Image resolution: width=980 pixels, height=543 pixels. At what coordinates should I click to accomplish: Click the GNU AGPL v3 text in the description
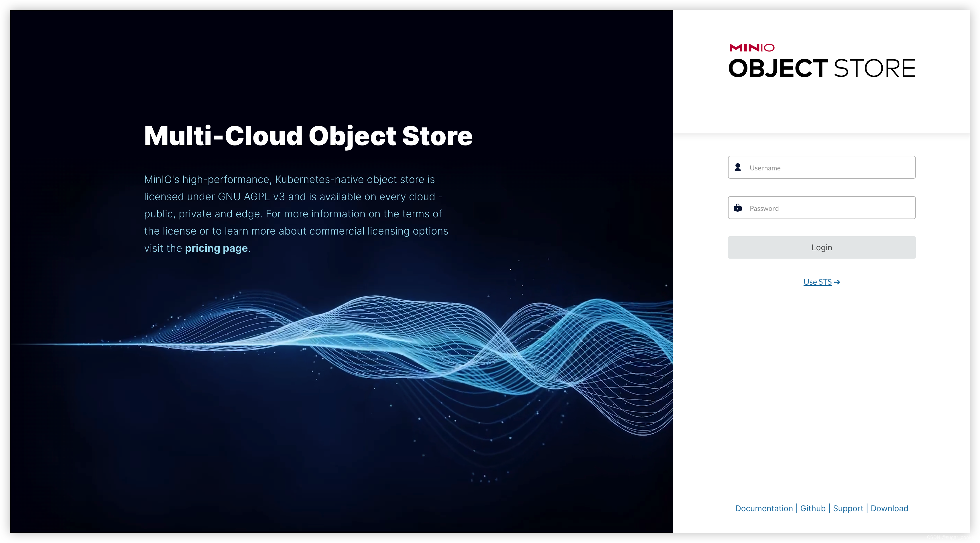(251, 197)
